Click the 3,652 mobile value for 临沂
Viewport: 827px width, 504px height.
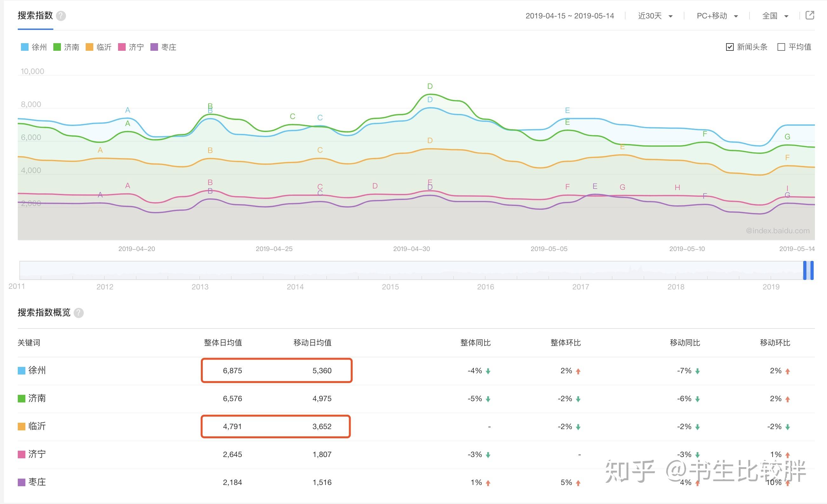[322, 427]
